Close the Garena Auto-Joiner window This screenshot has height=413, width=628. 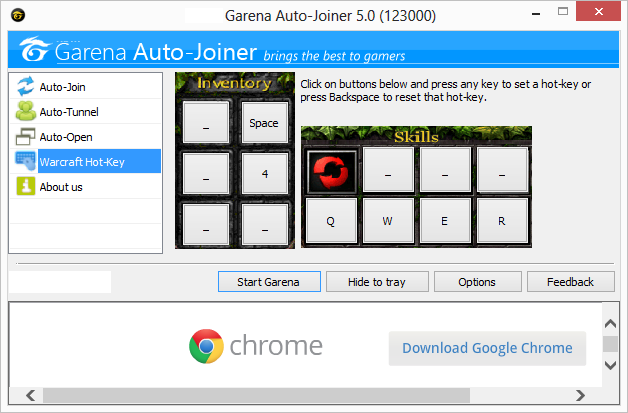tap(598, 12)
